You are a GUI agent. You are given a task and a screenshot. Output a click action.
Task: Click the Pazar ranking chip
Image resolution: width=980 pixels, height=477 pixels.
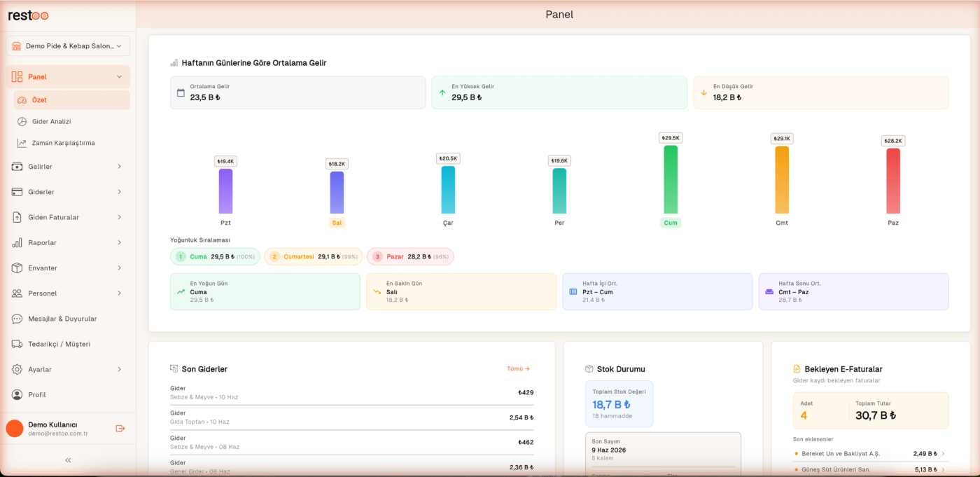[410, 256]
